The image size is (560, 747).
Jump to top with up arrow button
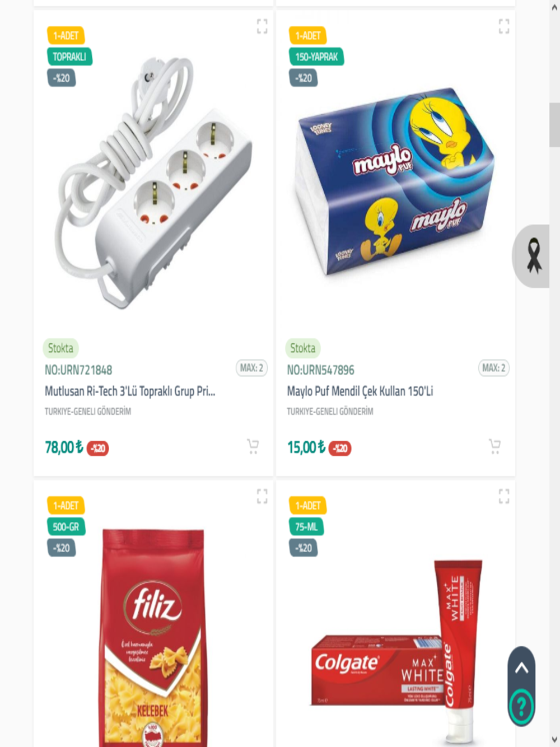[521, 667]
